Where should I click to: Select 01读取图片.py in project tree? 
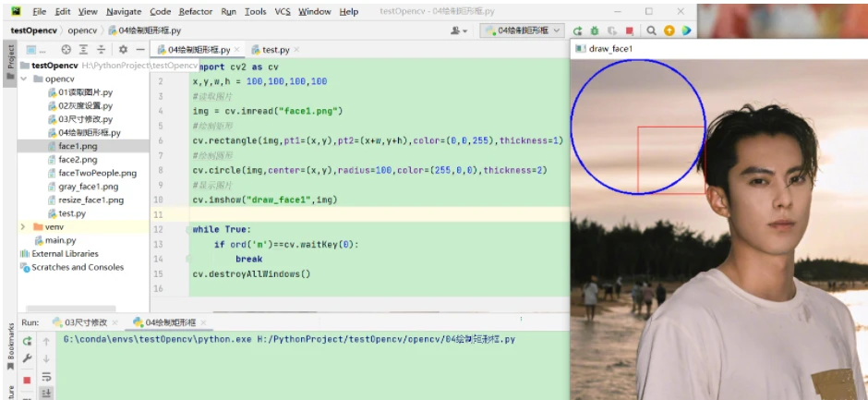79,92
